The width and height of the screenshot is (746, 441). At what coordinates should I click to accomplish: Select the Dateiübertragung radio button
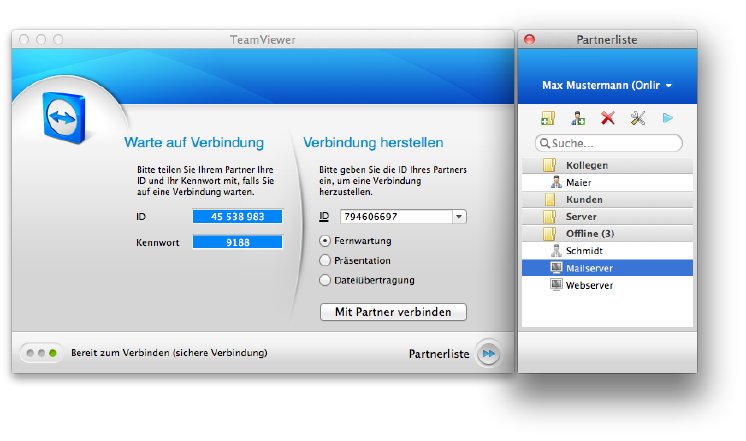pos(324,280)
